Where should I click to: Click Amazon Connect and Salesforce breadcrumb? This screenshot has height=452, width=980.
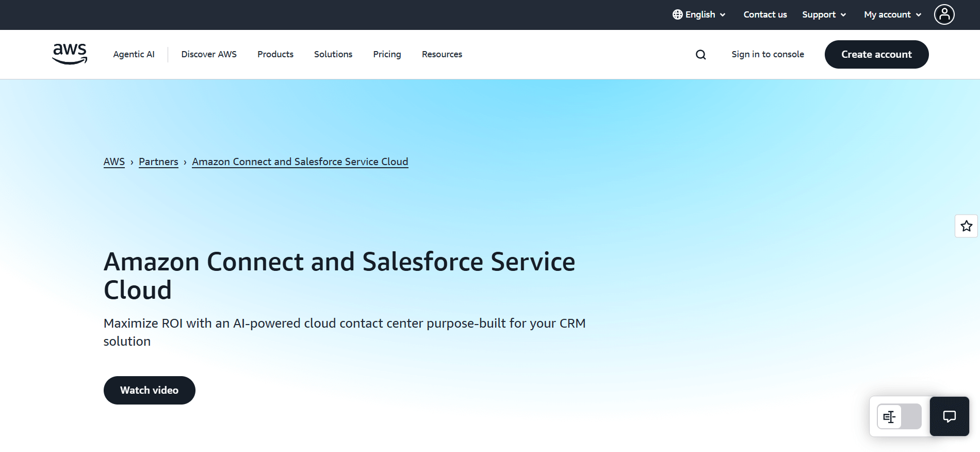coord(300,162)
